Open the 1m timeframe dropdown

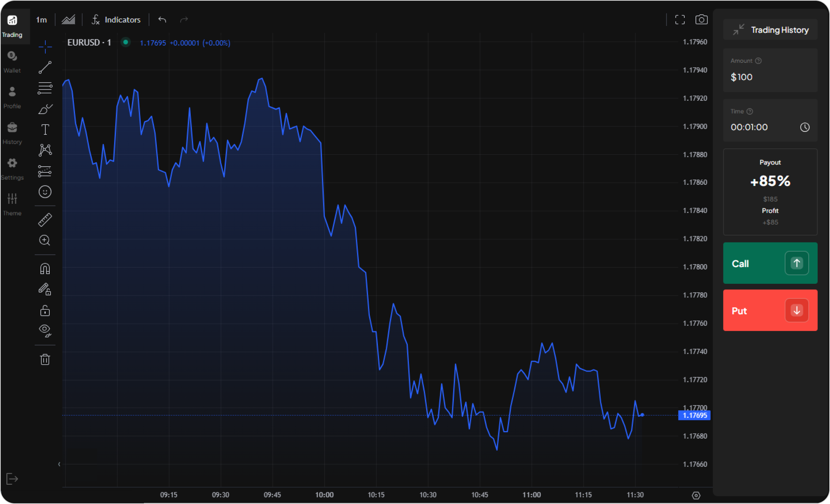pyautogui.click(x=41, y=20)
